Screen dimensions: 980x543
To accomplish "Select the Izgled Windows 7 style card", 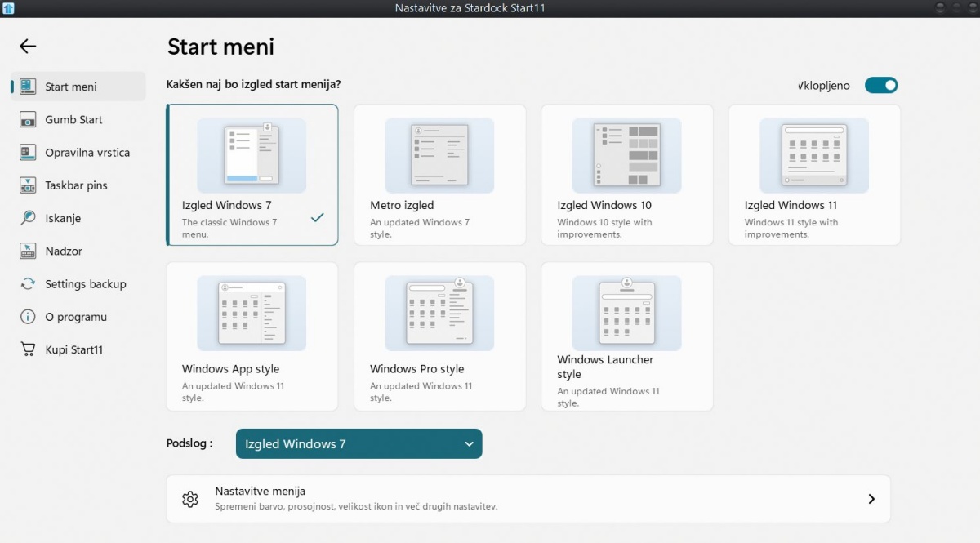I will point(252,175).
